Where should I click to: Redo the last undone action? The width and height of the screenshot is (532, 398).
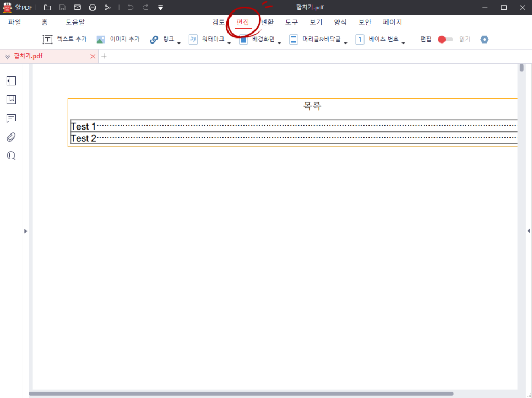pos(145,8)
